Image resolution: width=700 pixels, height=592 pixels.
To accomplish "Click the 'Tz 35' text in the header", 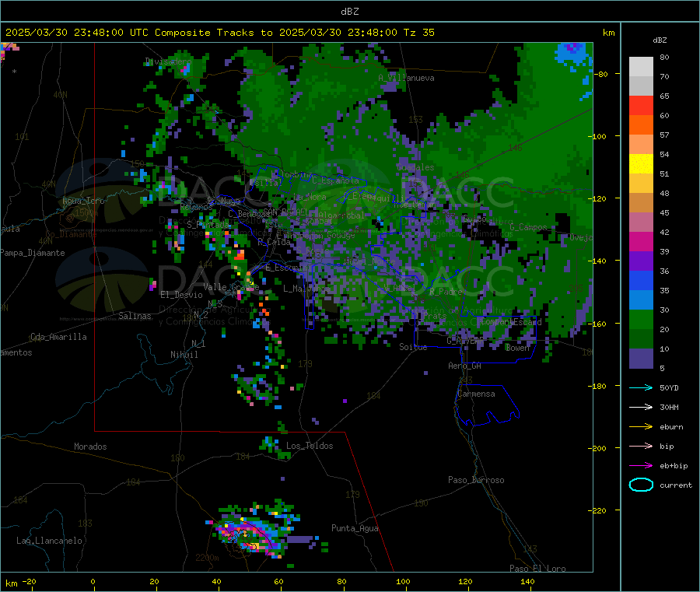I will pyautogui.click(x=418, y=33).
